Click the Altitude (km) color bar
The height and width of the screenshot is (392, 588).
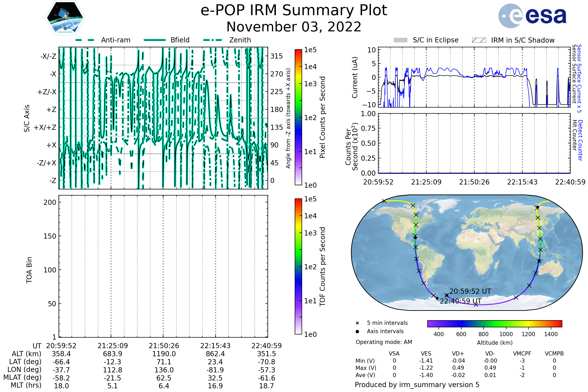494,323
